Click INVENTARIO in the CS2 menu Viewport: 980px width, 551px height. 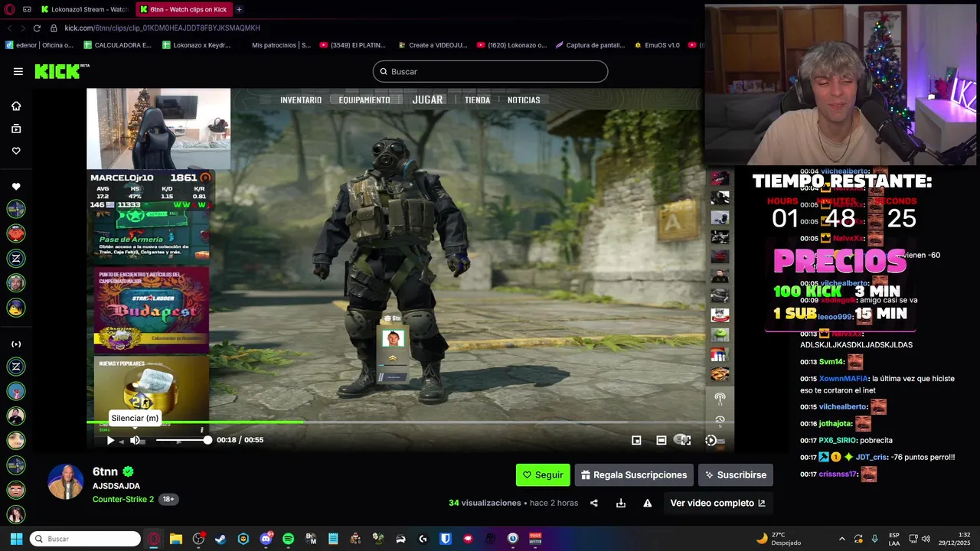[301, 100]
